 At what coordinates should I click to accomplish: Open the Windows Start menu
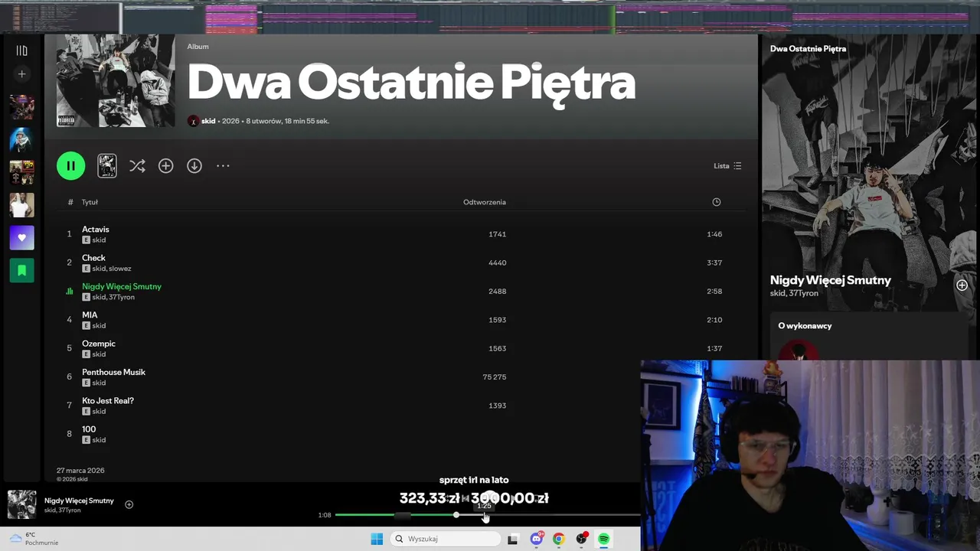377,539
